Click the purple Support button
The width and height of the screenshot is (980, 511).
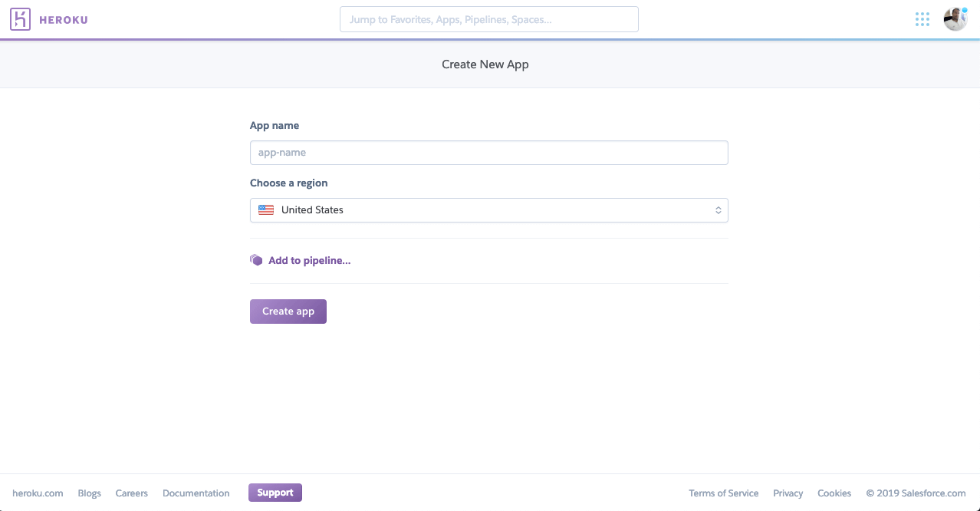[x=275, y=493]
